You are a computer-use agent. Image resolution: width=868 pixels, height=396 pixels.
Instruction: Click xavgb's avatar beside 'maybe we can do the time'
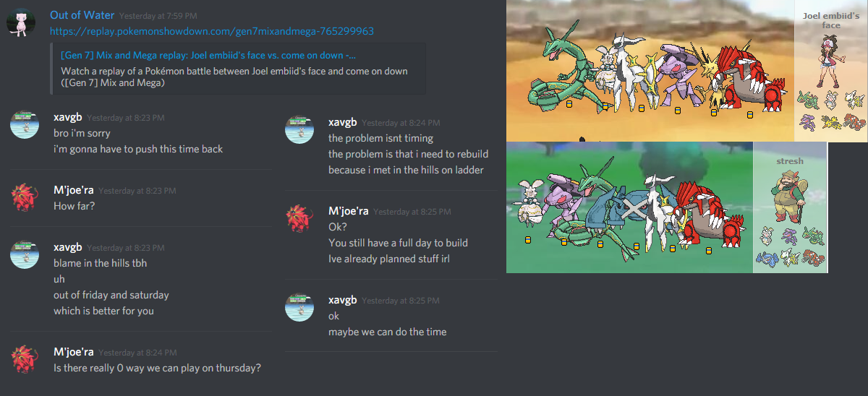click(x=299, y=307)
